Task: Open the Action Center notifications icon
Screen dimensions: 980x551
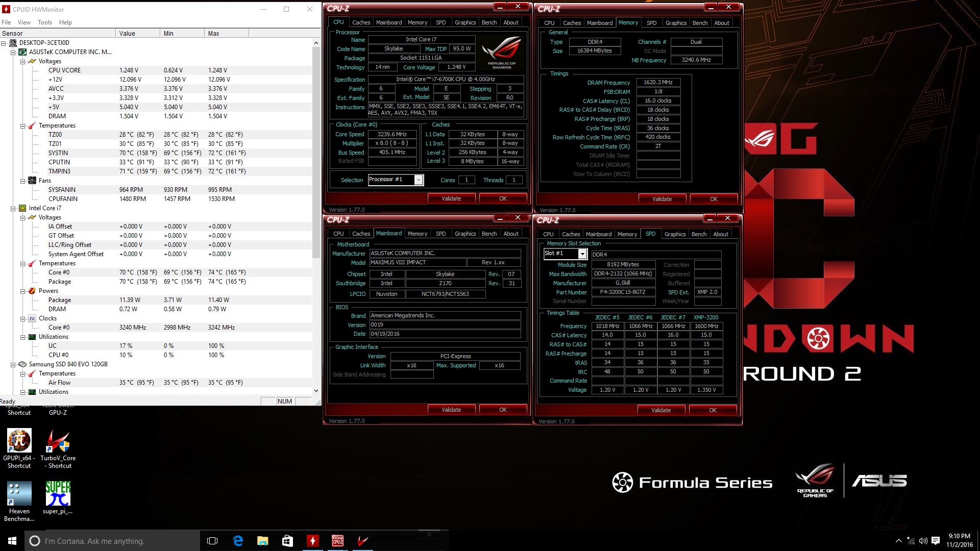Action: click(x=936, y=541)
